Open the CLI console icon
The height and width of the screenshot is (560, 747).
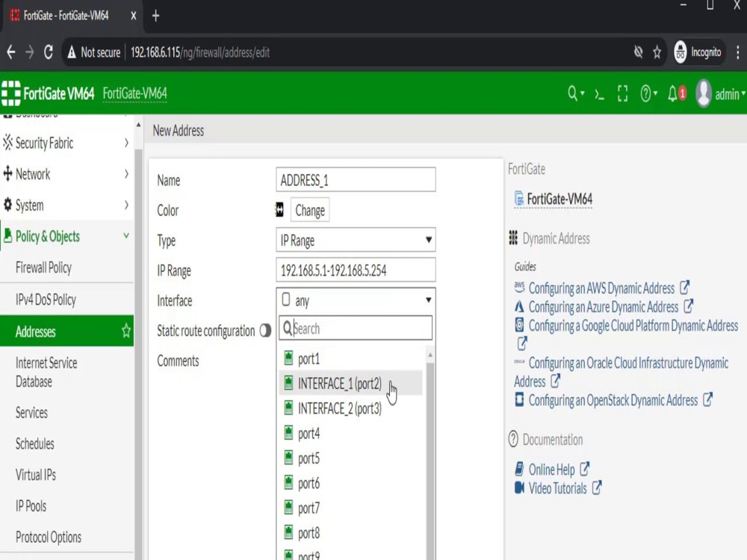(599, 94)
